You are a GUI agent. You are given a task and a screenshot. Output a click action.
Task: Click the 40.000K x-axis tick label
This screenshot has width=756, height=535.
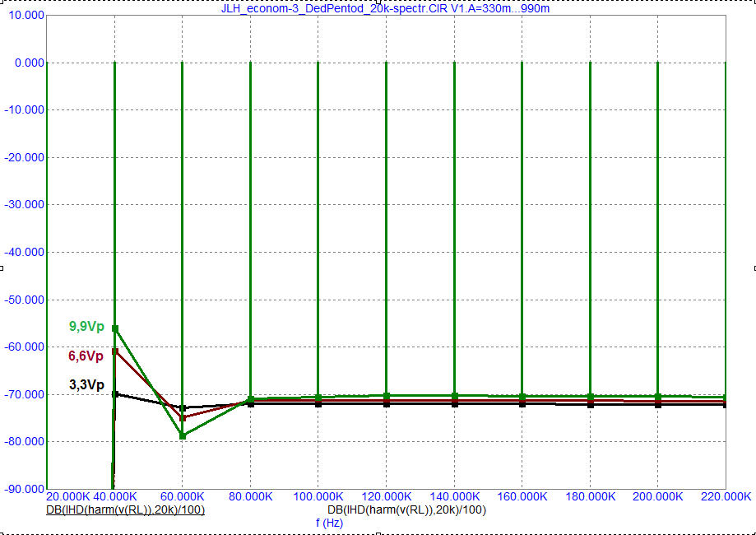pyautogui.click(x=115, y=497)
